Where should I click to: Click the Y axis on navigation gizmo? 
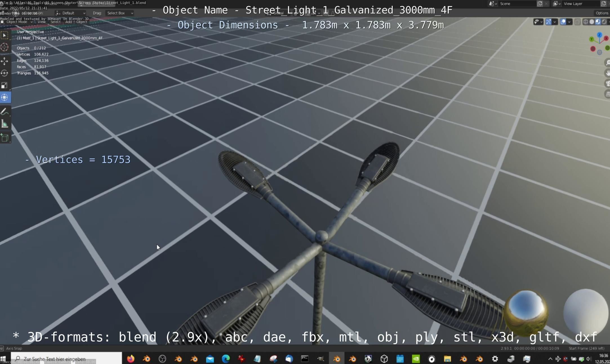(x=592, y=39)
